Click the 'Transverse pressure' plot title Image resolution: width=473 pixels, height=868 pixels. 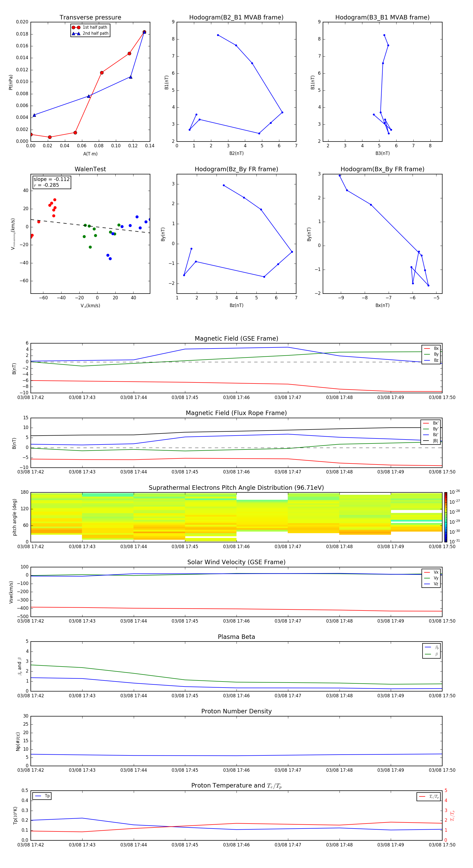pyautogui.click(x=90, y=18)
